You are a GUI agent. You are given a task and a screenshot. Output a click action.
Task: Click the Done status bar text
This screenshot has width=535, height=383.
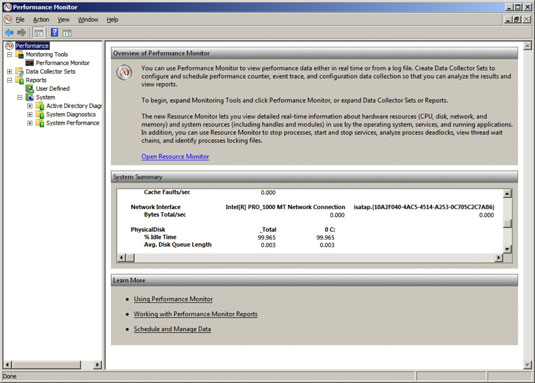(x=10, y=376)
